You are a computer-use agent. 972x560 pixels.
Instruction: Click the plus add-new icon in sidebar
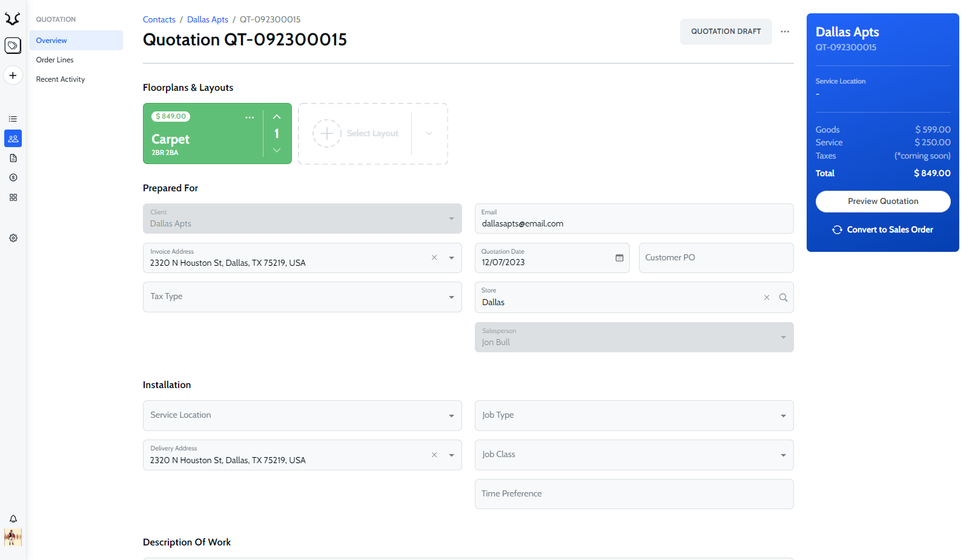[x=13, y=76]
